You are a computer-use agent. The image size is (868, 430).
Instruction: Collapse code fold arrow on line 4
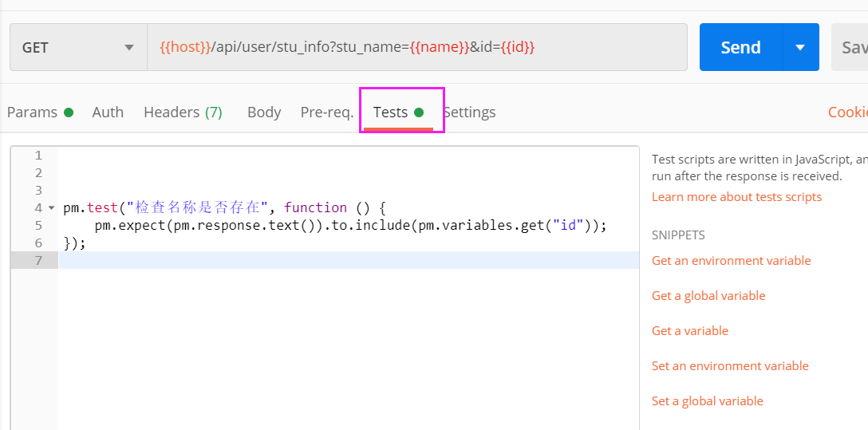52,208
